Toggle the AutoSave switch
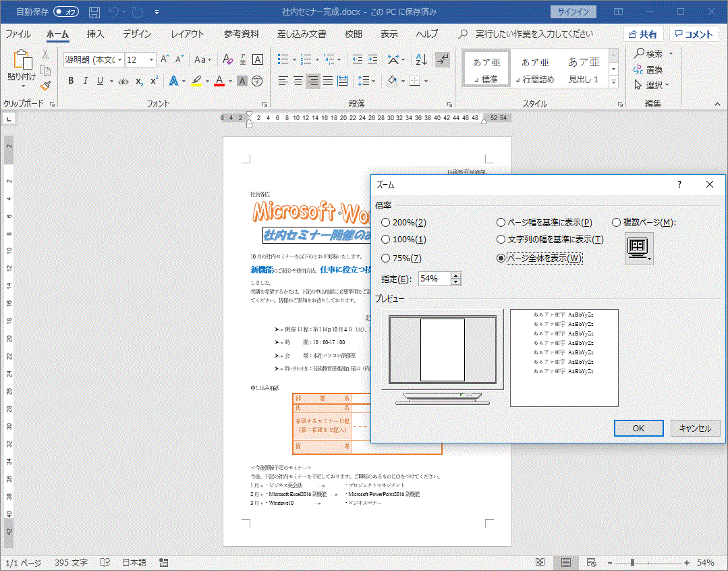 coord(66,11)
